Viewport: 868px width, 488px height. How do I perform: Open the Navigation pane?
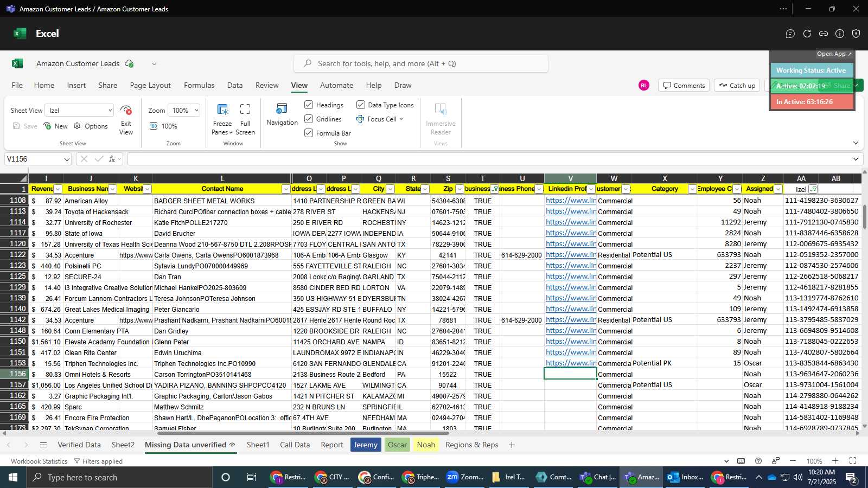pyautogui.click(x=282, y=114)
